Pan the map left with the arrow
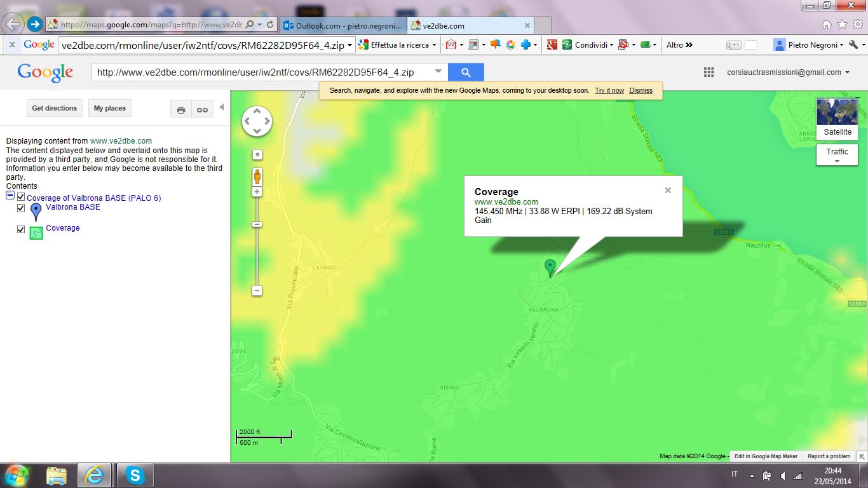Image resolution: width=868 pixels, height=488 pixels. point(247,121)
